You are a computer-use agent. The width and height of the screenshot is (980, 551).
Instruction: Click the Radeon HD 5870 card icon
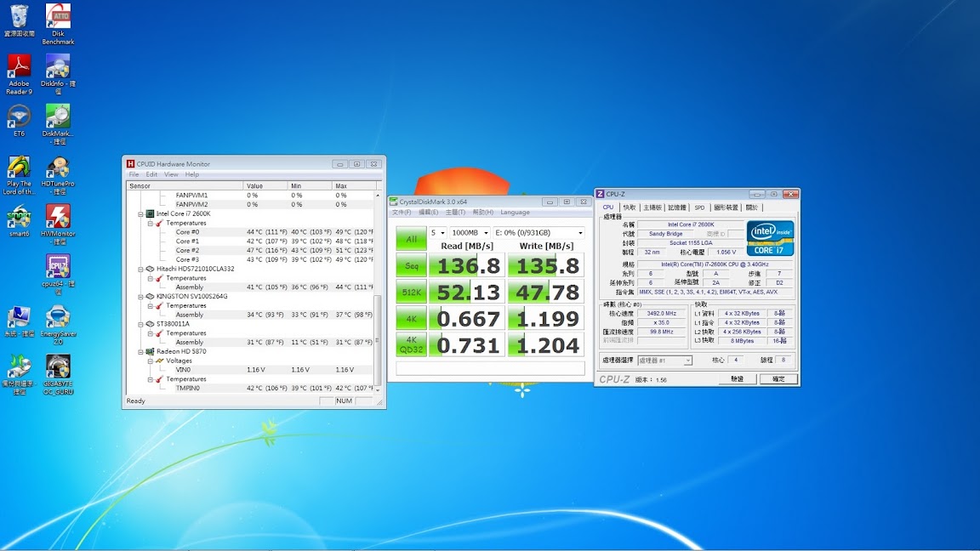click(150, 352)
